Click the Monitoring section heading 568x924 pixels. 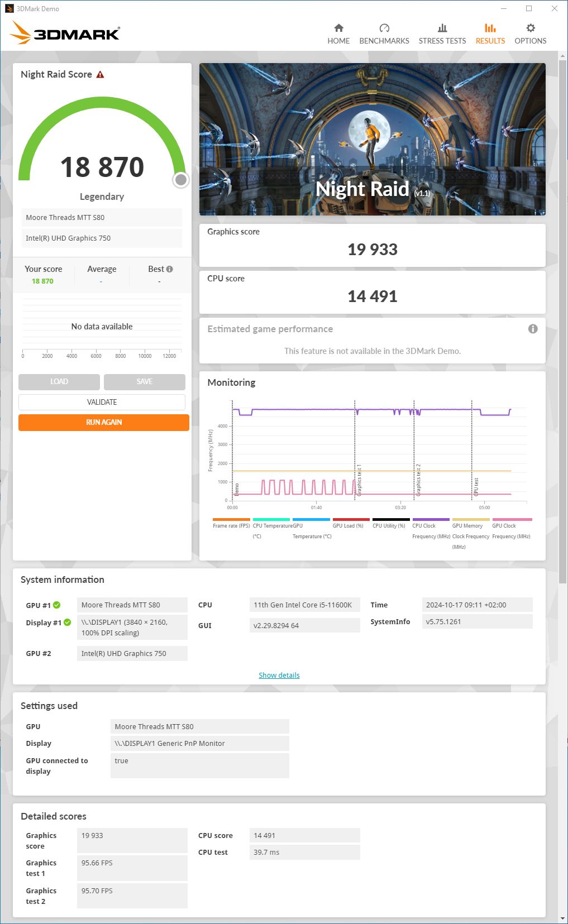(231, 382)
